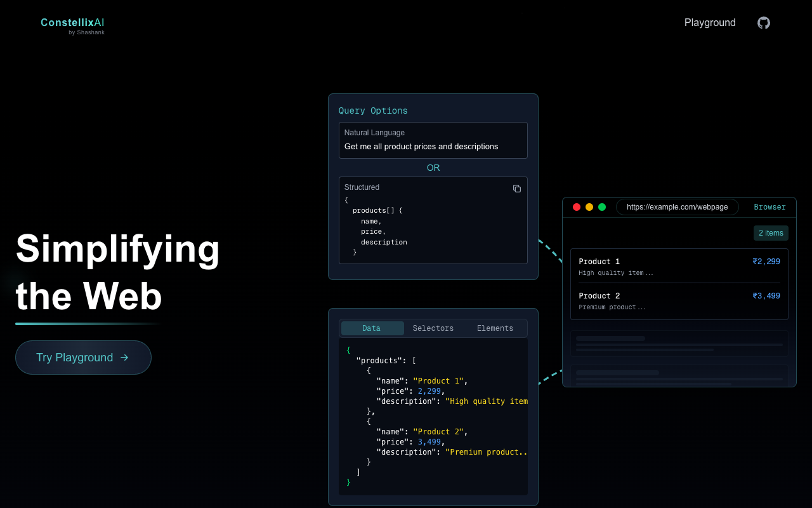Click the 2 items badge
Image resolution: width=812 pixels, height=508 pixels.
pos(771,233)
